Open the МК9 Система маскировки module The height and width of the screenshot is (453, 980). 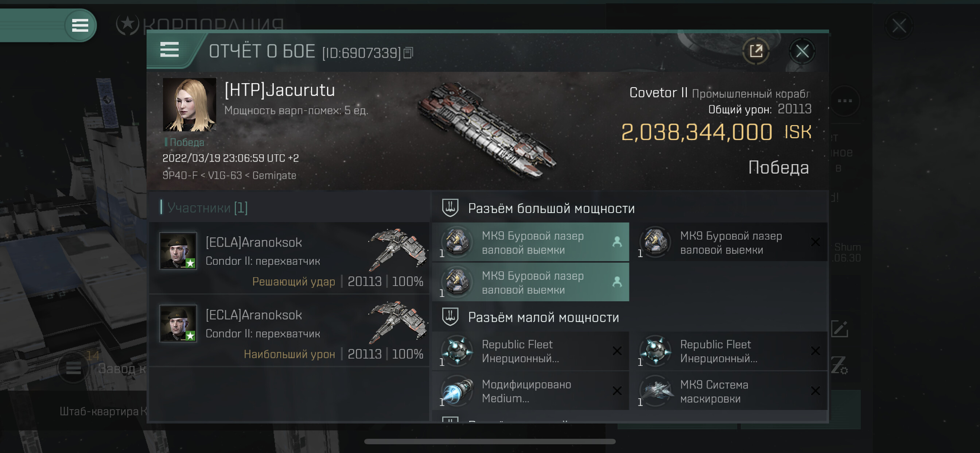728,391
